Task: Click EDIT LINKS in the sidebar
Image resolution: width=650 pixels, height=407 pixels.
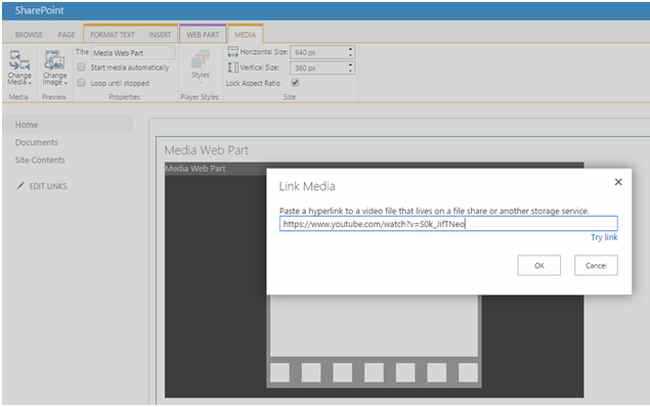Action: point(48,186)
